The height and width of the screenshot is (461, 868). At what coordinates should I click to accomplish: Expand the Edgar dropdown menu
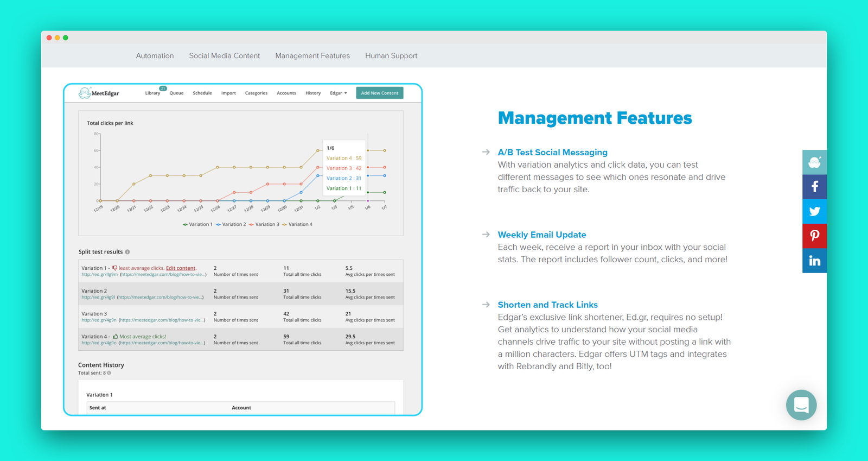(339, 93)
